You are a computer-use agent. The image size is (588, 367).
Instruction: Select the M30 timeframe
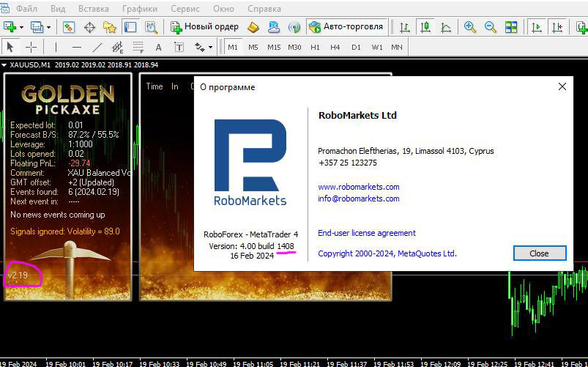[294, 48]
